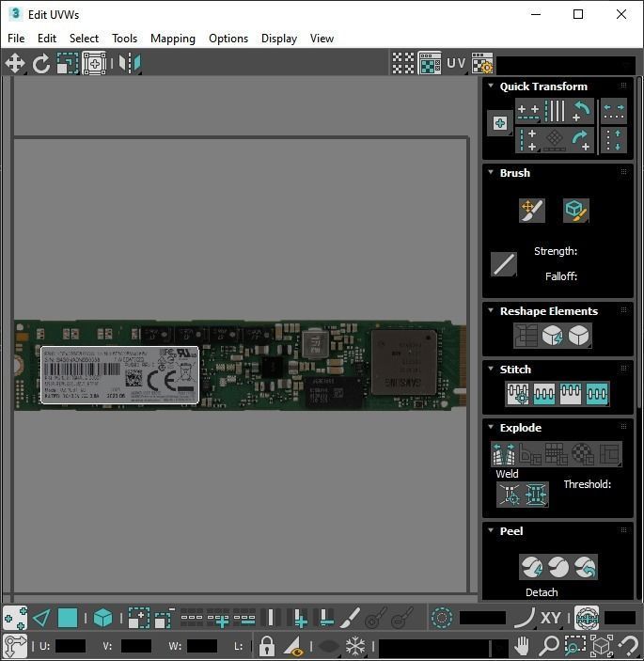Open the UV coordinate plane flyout

(456, 64)
